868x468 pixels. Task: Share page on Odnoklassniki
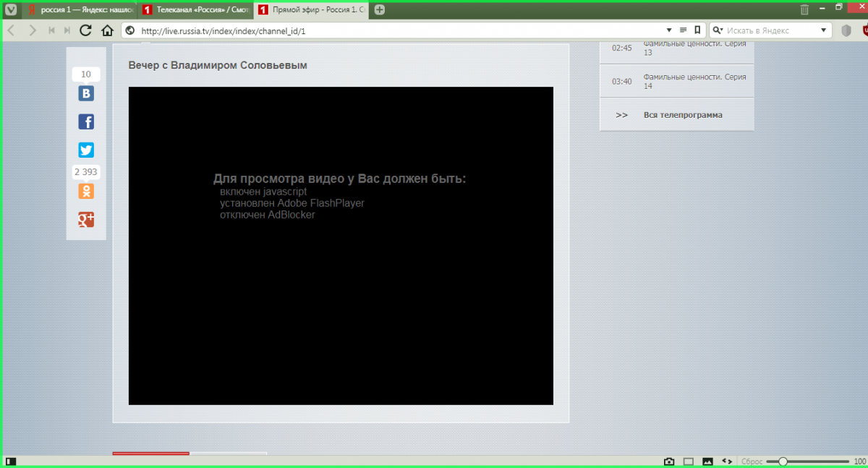click(x=86, y=192)
